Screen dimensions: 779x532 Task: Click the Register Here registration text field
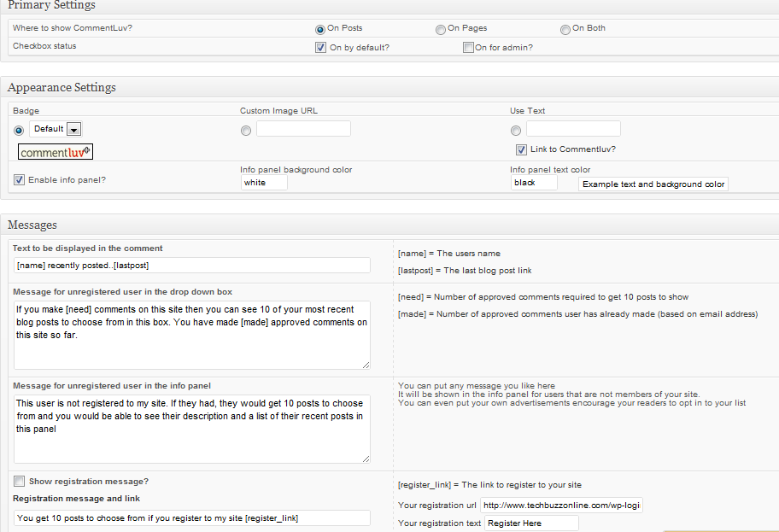[x=531, y=523]
